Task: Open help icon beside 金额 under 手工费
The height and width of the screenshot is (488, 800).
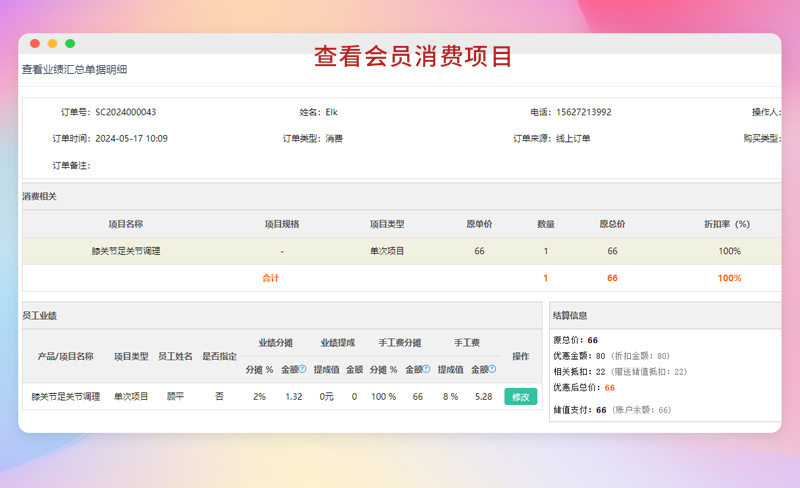Action: 492,369
